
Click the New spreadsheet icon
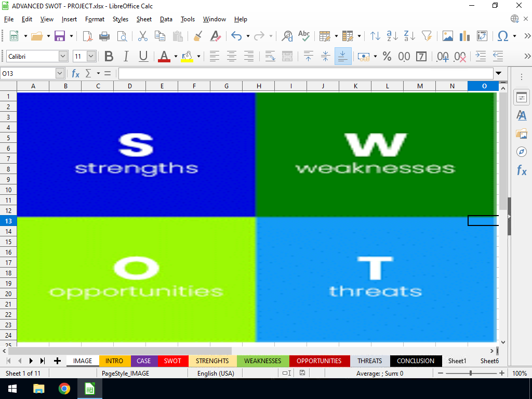[14, 36]
